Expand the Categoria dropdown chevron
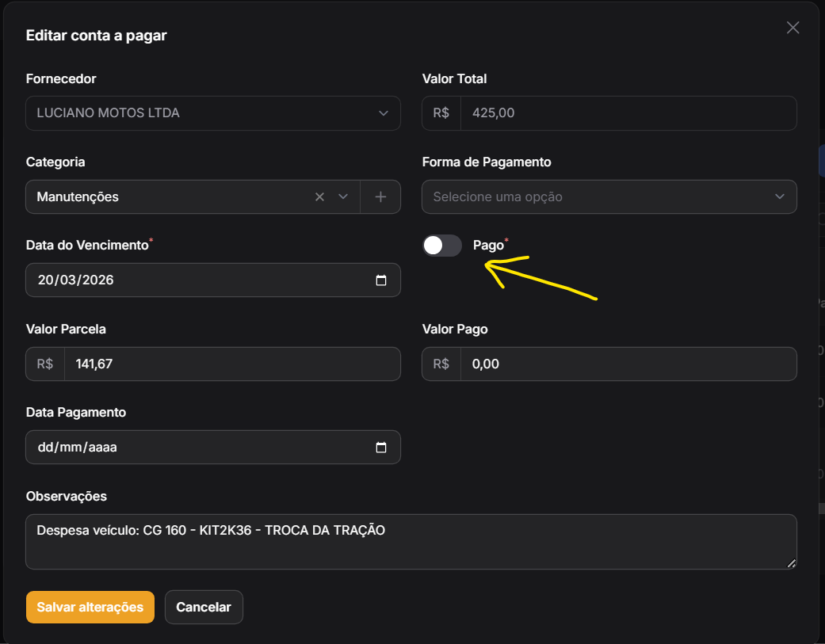This screenshot has width=825, height=644. pos(343,196)
